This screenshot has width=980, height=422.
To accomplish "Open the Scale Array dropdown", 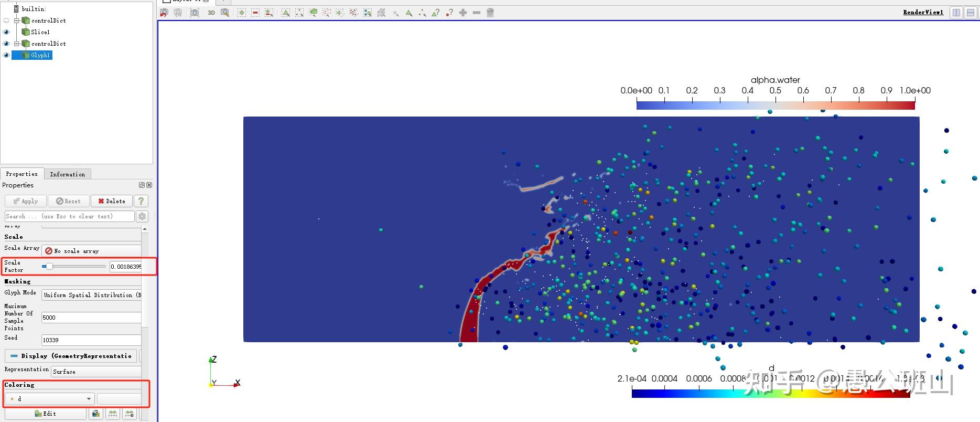I will [91, 251].
